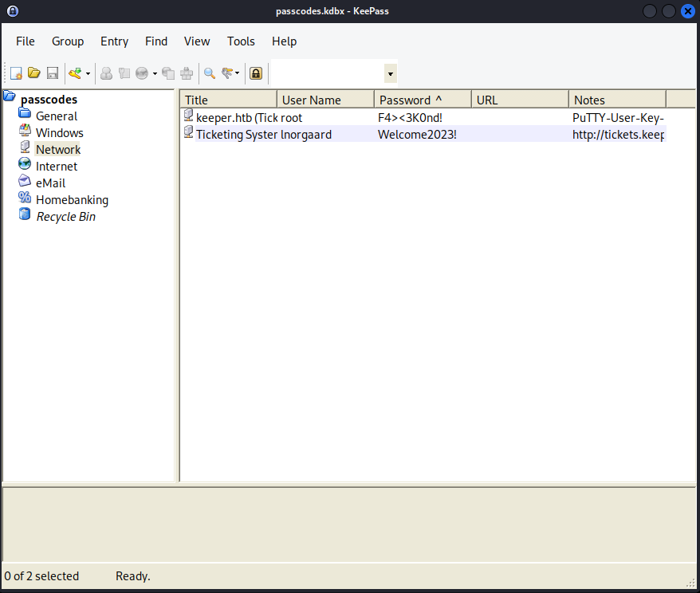
Task: Click the http://tickets.keep notes cell
Action: coord(619,135)
